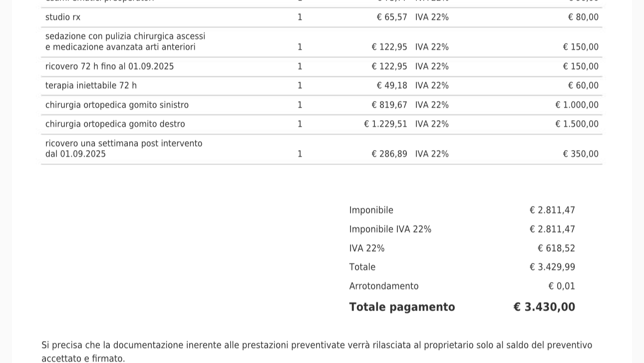
Task: Click the € 618,52 IVA amount
Action: point(556,248)
